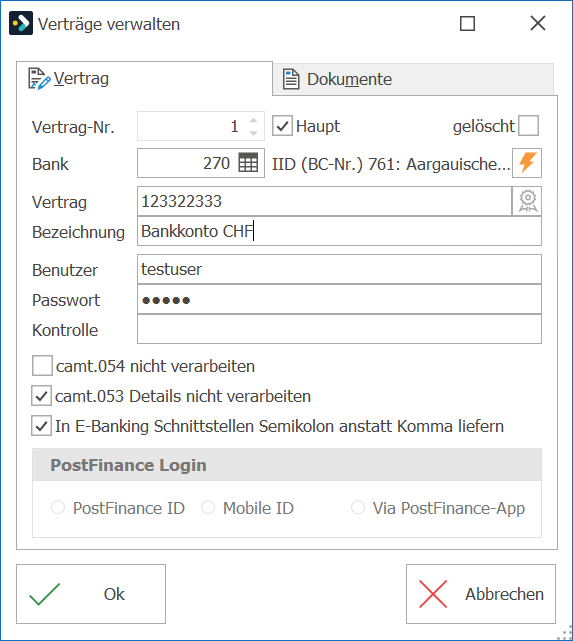Click the certificate gear icon beside Vertrag
Screen dimensions: 573x641
[527, 201]
